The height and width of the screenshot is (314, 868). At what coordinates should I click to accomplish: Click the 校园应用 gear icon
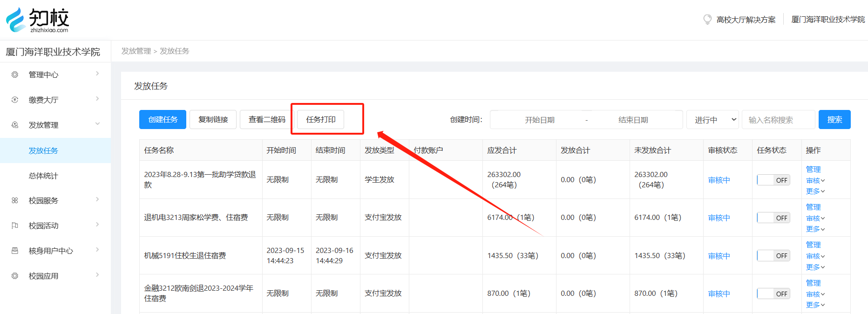[15, 276]
